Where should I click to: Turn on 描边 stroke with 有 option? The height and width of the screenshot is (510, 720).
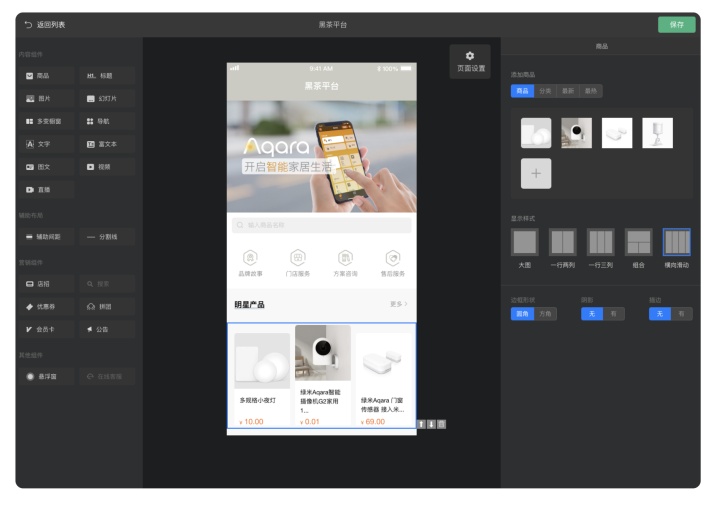[682, 314]
